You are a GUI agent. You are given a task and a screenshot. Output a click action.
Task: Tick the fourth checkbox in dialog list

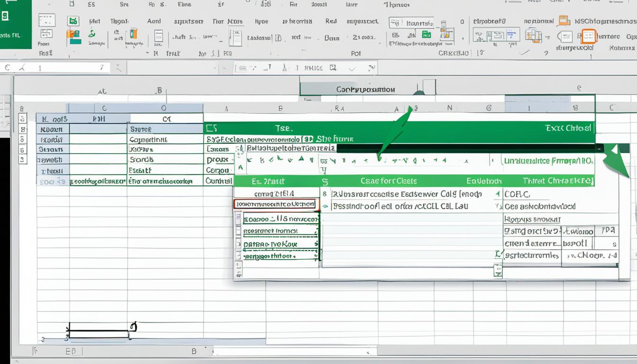coord(239,256)
